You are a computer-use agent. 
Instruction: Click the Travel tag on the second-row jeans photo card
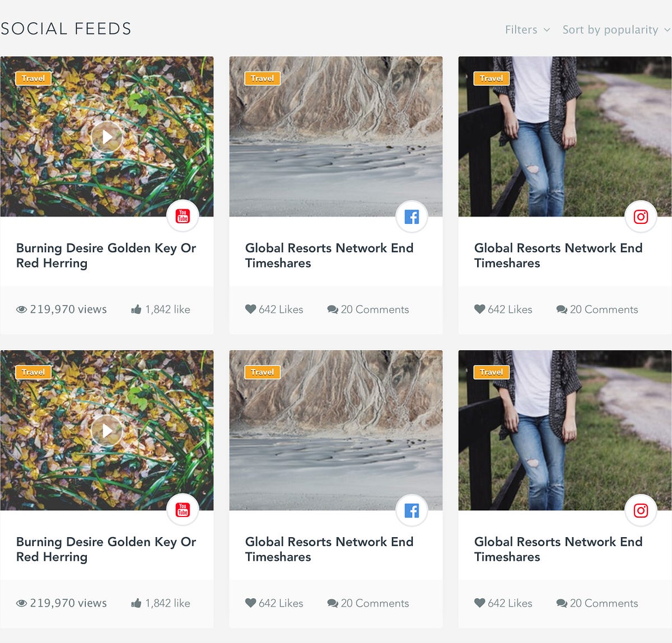492,372
